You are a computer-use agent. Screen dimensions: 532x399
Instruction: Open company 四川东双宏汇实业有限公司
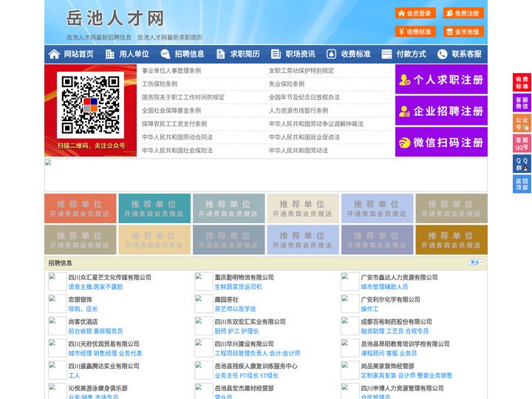coord(250,321)
